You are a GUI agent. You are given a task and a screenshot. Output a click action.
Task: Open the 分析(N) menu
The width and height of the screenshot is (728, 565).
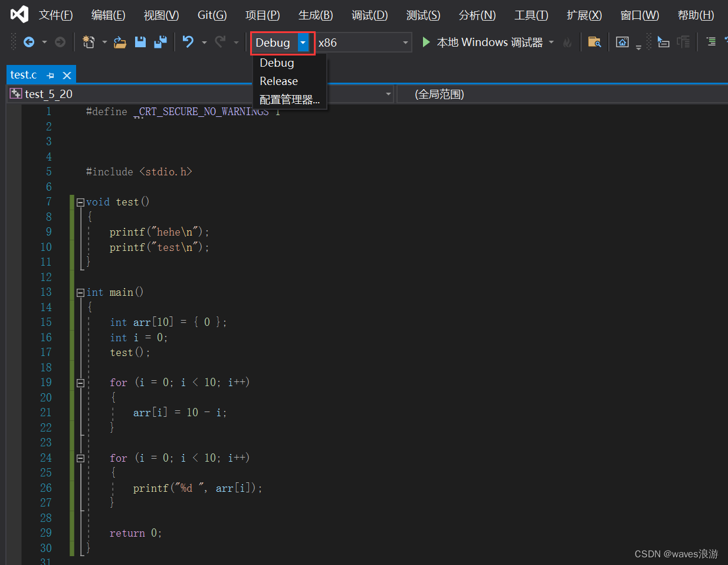[477, 15]
